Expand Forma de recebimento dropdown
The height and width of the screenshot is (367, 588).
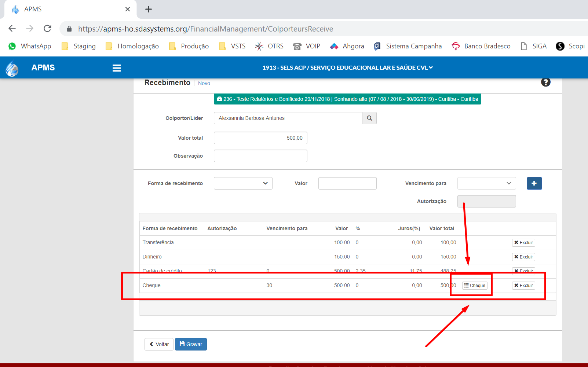coord(243,183)
